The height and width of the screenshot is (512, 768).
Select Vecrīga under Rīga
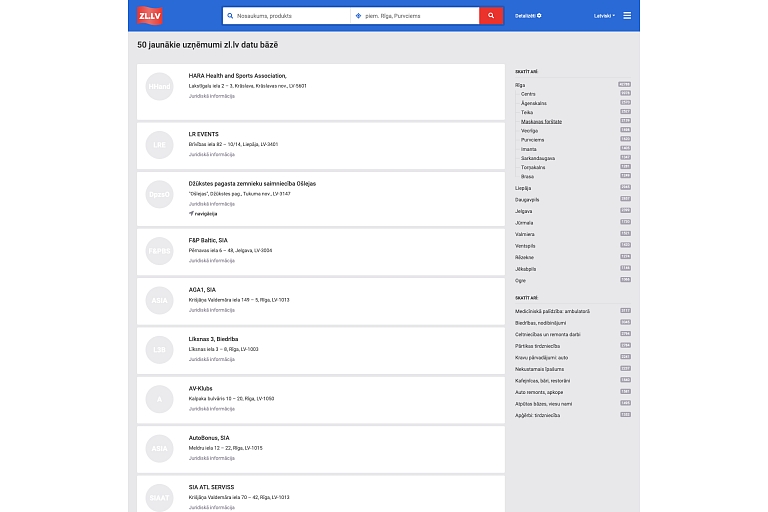tap(529, 131)
